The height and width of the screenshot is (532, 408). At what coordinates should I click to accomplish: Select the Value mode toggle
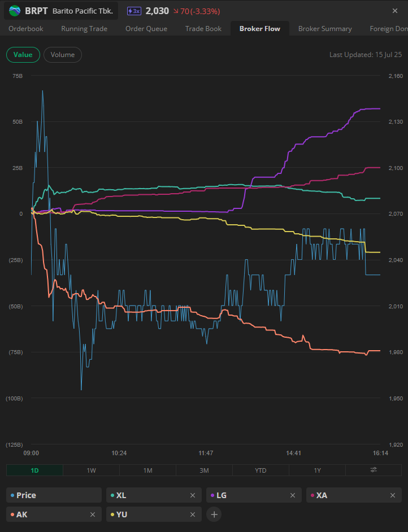click(x=23, y=55)
